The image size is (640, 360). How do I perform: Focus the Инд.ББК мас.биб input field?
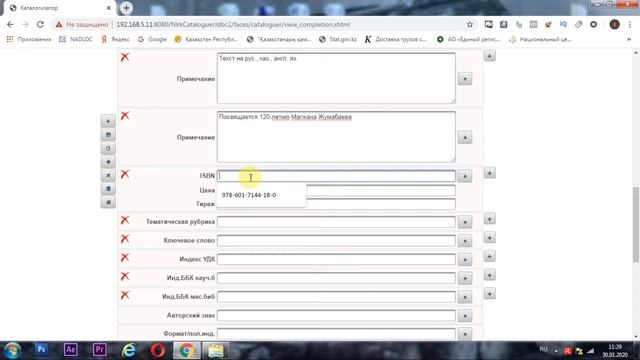coord(336,297)
